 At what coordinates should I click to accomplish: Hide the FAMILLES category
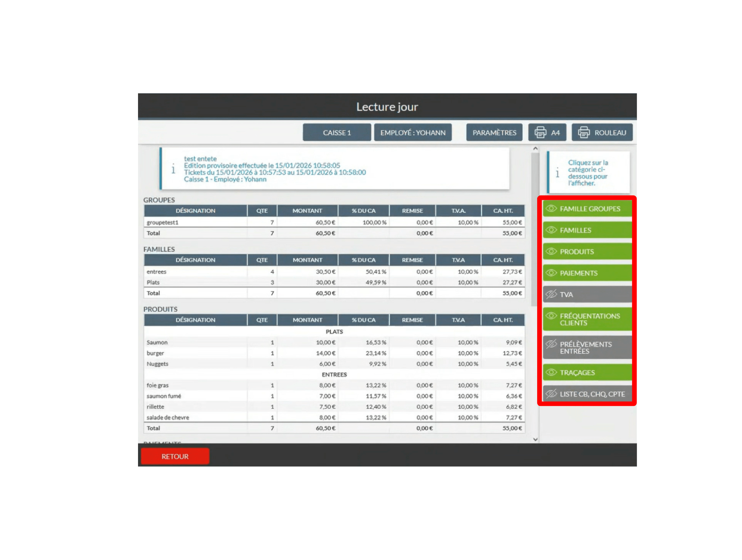click(587, 230)
